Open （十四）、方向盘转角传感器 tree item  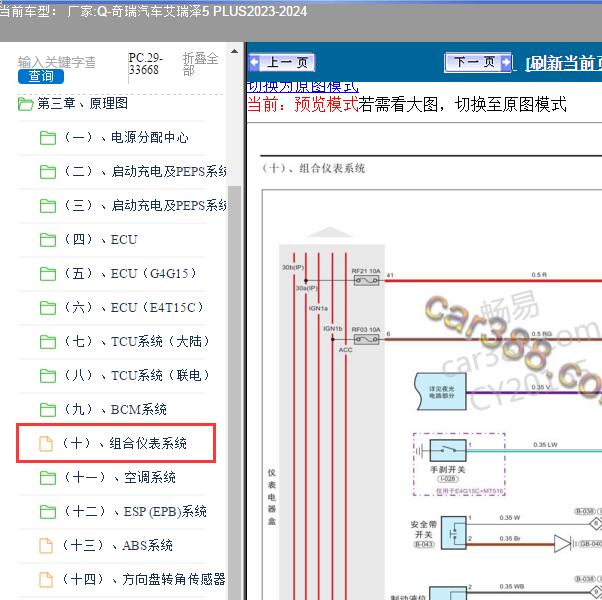(143, 579)
